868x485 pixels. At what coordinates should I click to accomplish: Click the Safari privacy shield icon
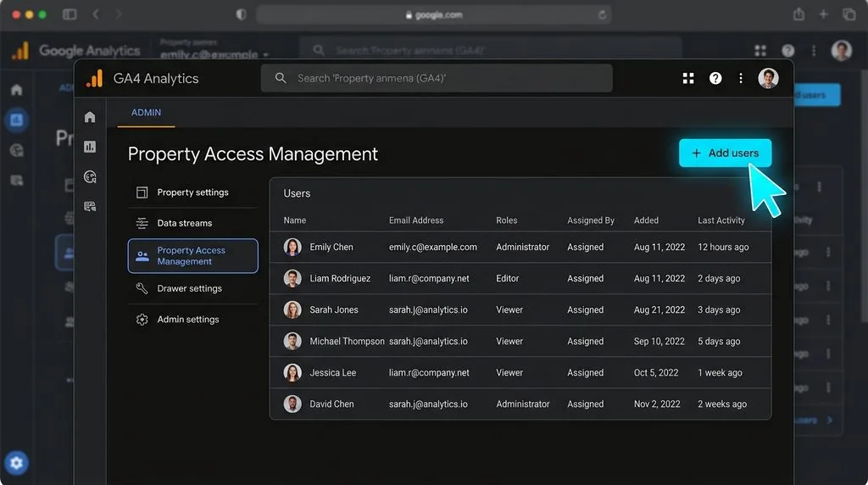tap(241, 14)
